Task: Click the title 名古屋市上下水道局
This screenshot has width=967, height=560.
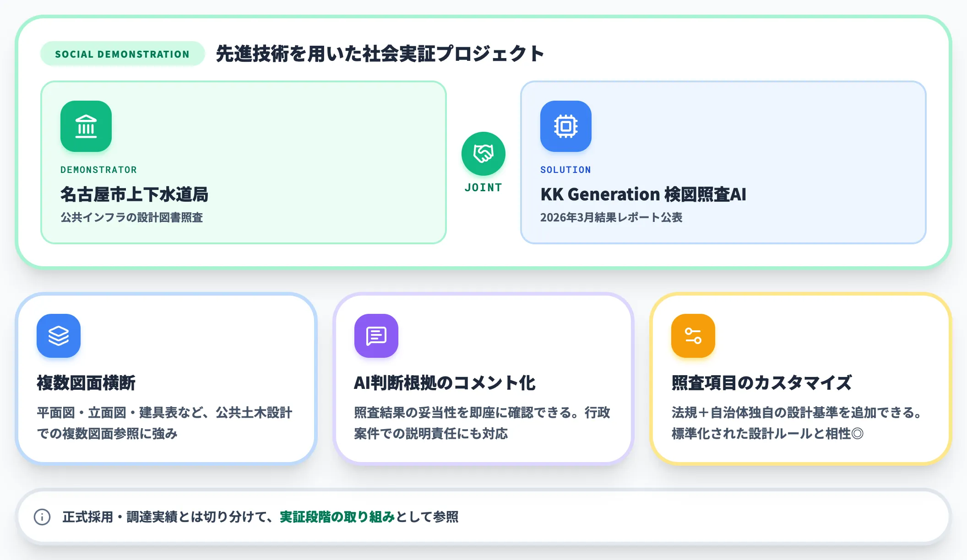Action: pyautogui.click(x=134, y=194)
